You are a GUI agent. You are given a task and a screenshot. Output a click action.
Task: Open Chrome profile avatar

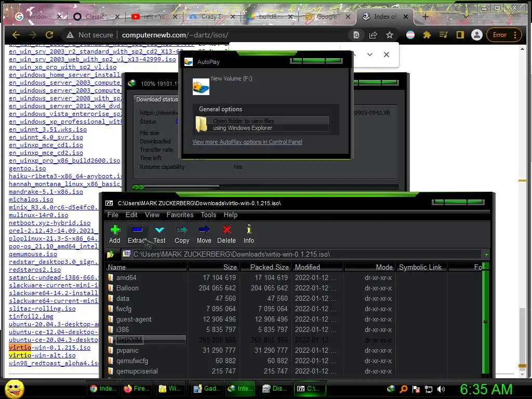pos(477,35)
